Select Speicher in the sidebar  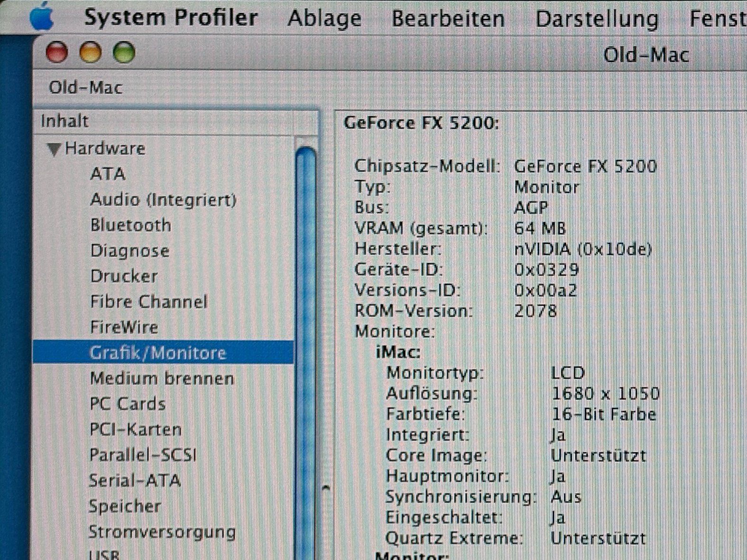pyautogui.click(x=125, y=506)
